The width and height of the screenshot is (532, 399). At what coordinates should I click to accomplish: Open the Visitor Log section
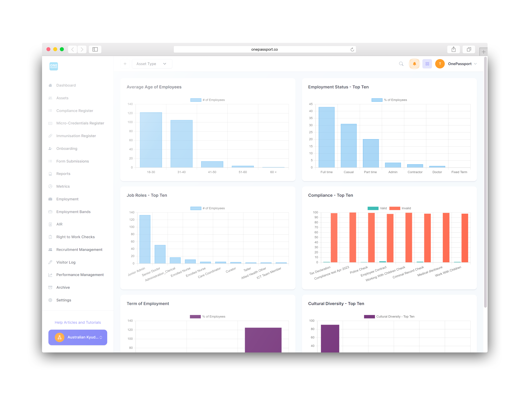tap(66, 262)
